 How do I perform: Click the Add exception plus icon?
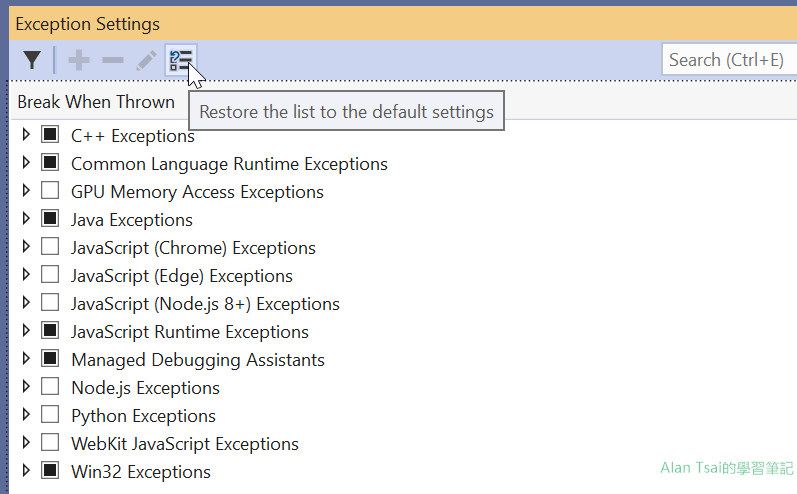point(79,61)
